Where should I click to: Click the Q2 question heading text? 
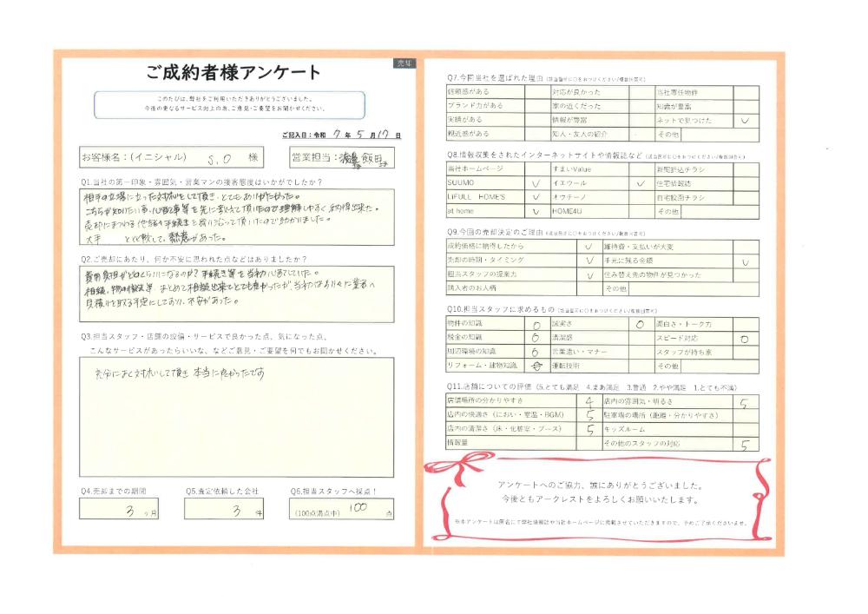pos(194,259)
